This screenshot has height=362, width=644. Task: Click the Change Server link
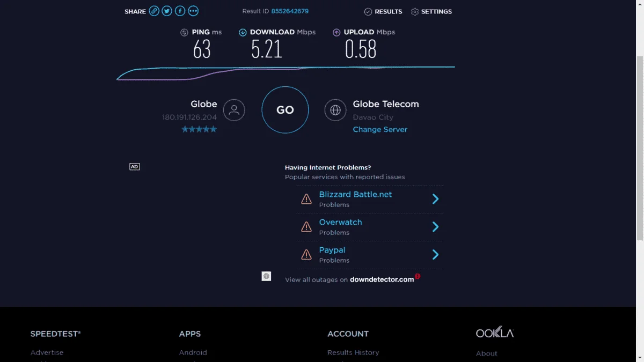(380, 129)
